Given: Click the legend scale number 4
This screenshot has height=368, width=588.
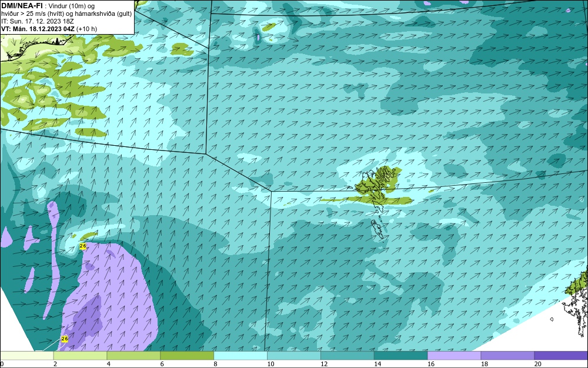Looking at the screenshot, I should pyautogui.click(x=108, y=364).
